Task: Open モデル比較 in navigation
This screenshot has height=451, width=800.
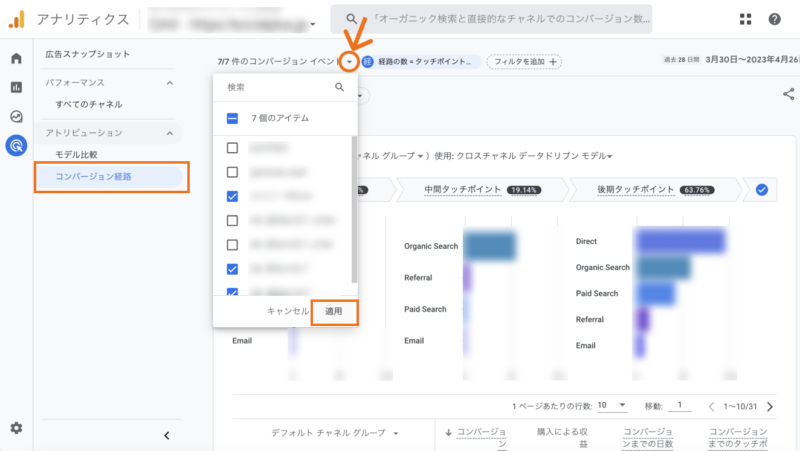Action: click(76, 154)
